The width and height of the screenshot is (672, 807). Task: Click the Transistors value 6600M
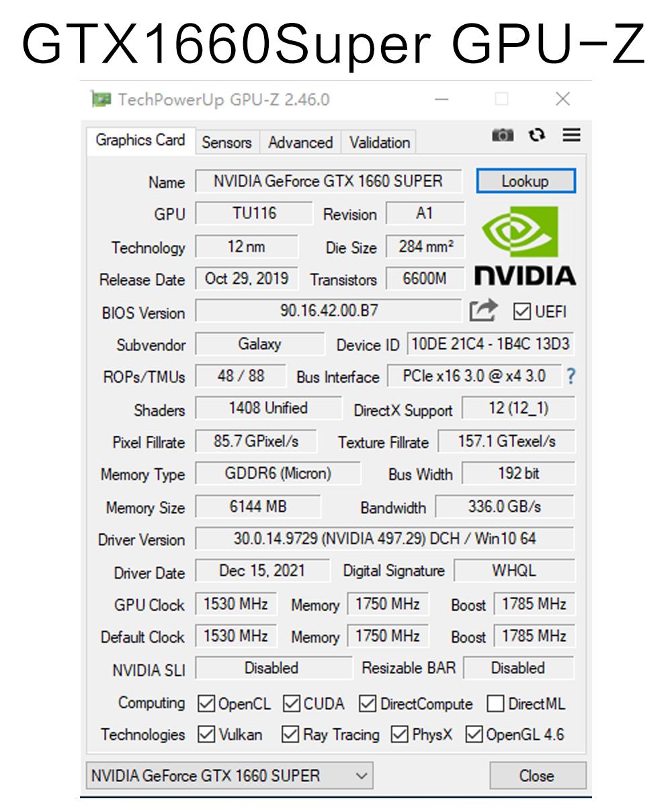point(425,278)
